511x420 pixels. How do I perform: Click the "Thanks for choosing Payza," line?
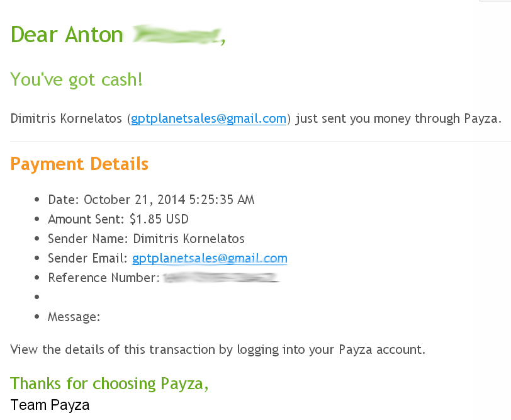[x=109, y=383]
